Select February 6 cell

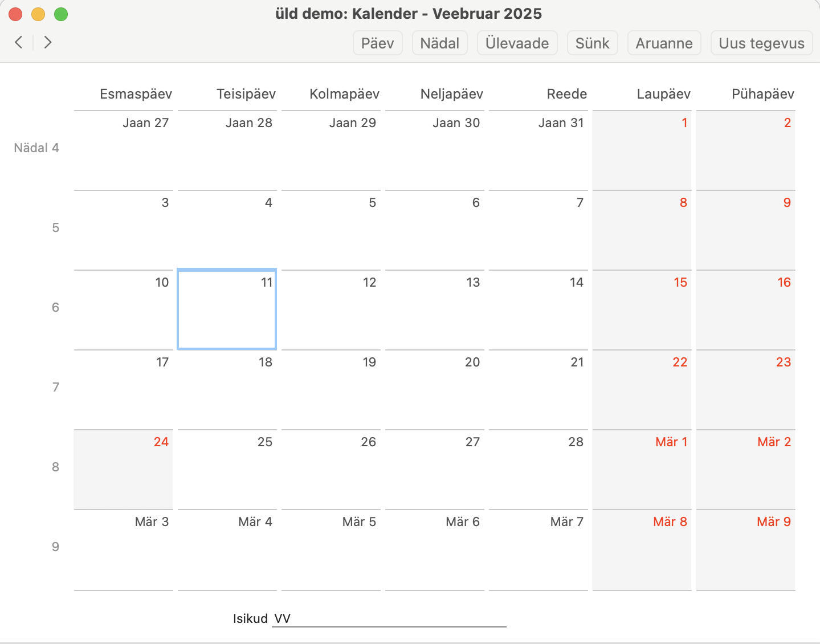(435, 230)
